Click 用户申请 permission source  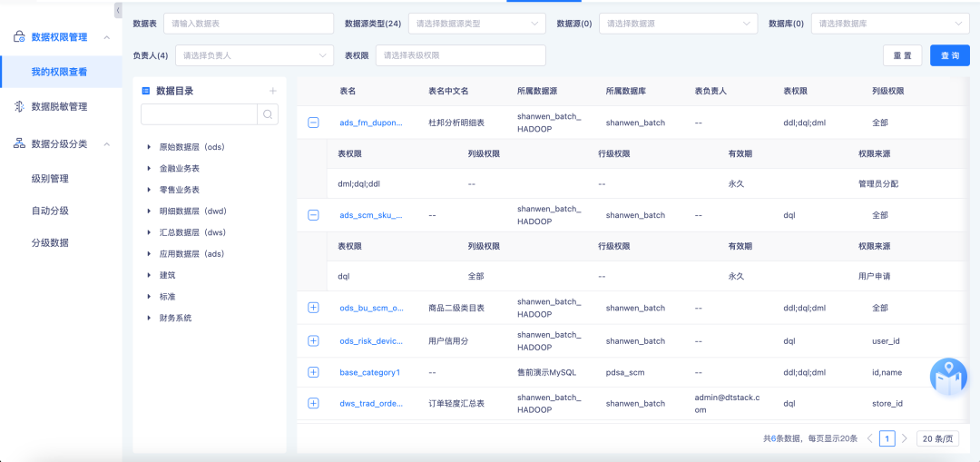point(875,276)
